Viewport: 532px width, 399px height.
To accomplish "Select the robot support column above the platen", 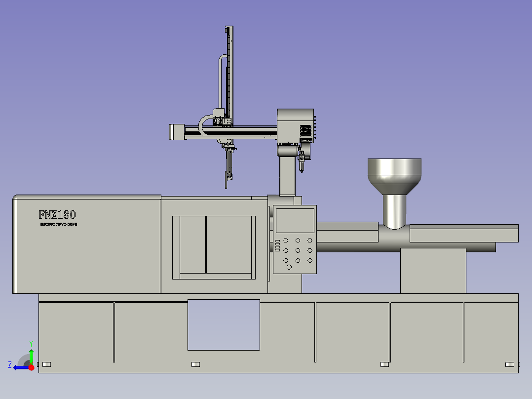I will (287, 176).
